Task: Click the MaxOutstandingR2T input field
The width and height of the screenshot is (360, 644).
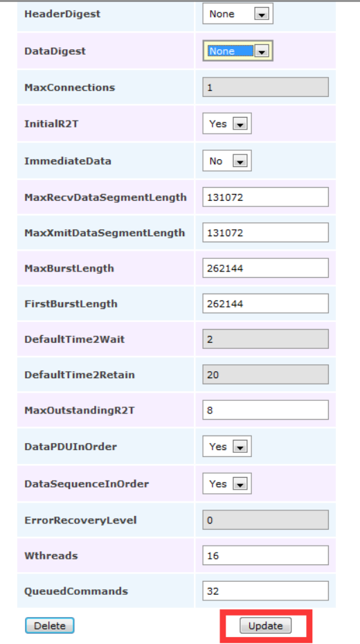Action: pyautogui.click(x=266, y=411)
